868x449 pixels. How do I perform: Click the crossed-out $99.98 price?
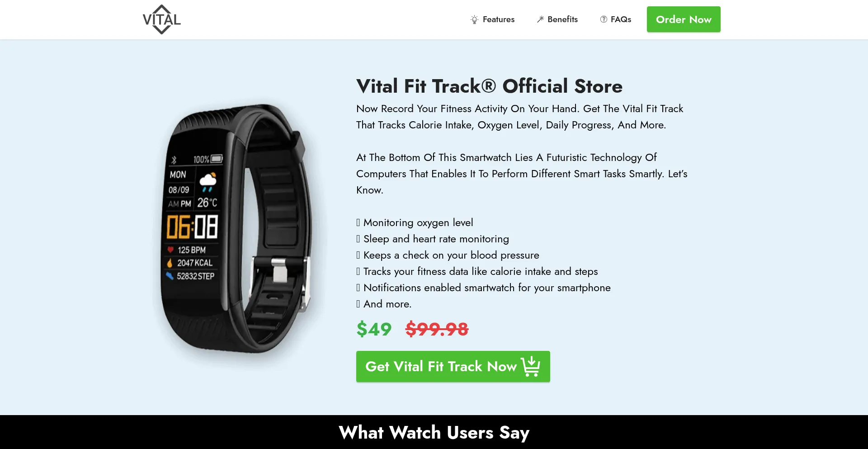pos(437,329)
